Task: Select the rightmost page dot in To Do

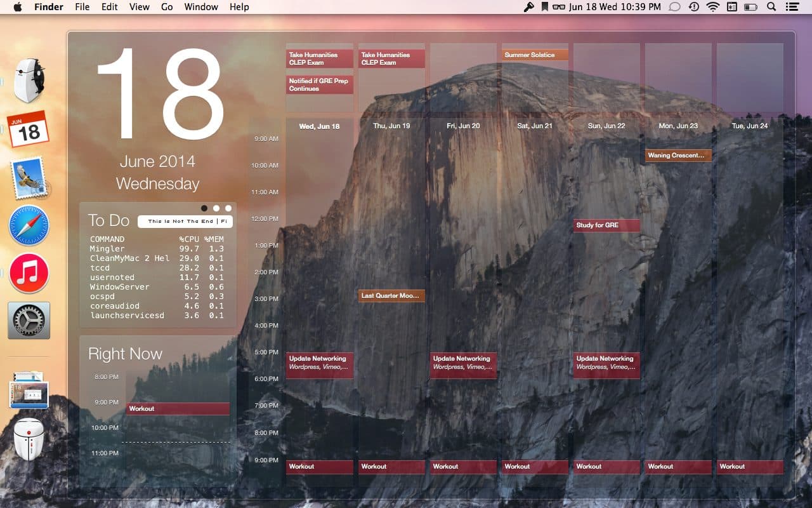Action: click(228, 208)
